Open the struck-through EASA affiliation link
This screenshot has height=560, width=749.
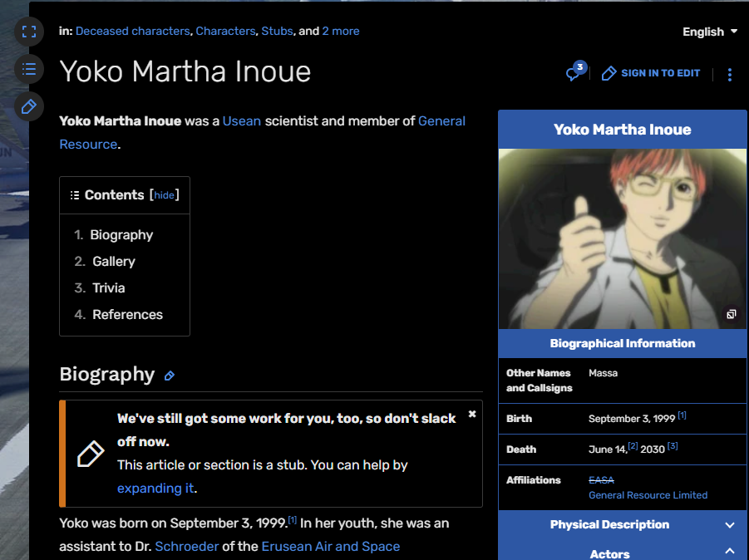coord(601,480)
